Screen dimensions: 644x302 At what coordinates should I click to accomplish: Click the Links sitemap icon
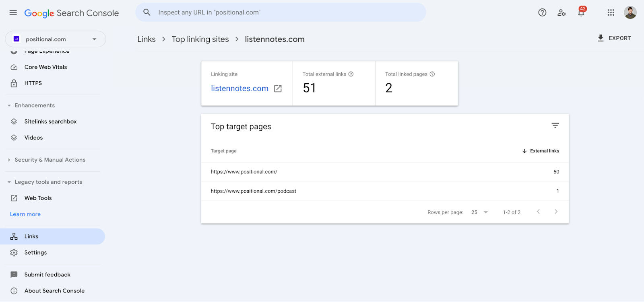coord(14,236)
